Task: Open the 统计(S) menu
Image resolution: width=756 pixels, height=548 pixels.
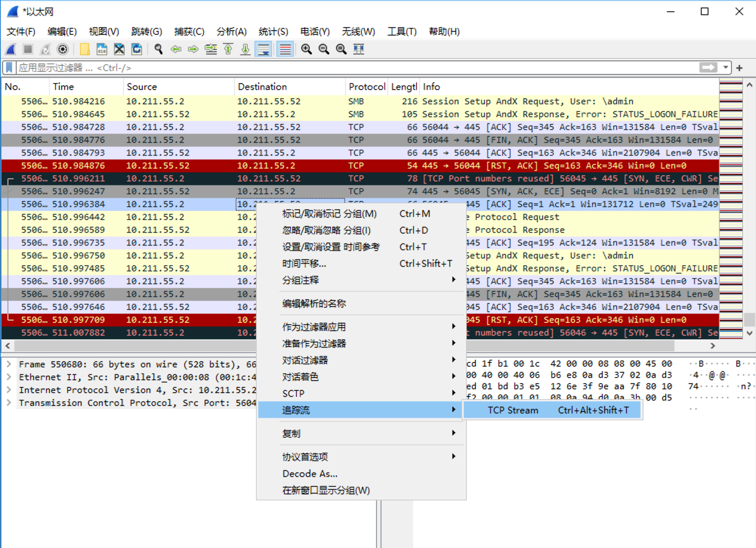Action: tap(273, 31)
